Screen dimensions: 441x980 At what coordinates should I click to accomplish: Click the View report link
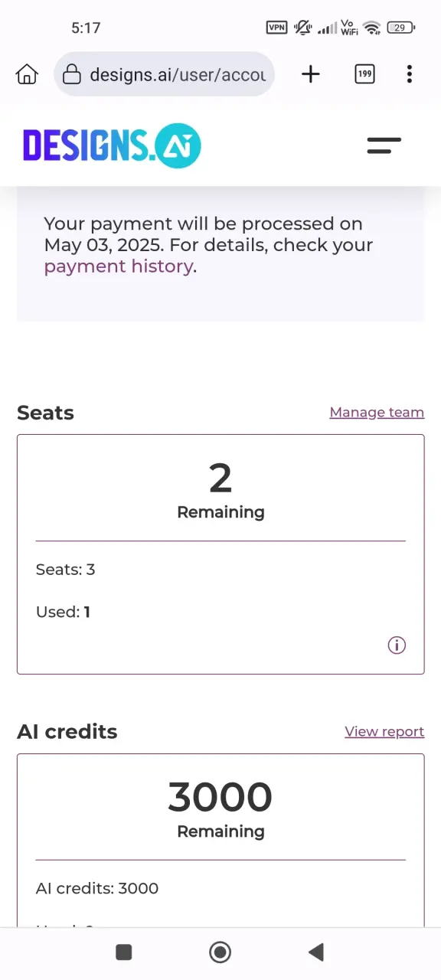coord(384,731)
